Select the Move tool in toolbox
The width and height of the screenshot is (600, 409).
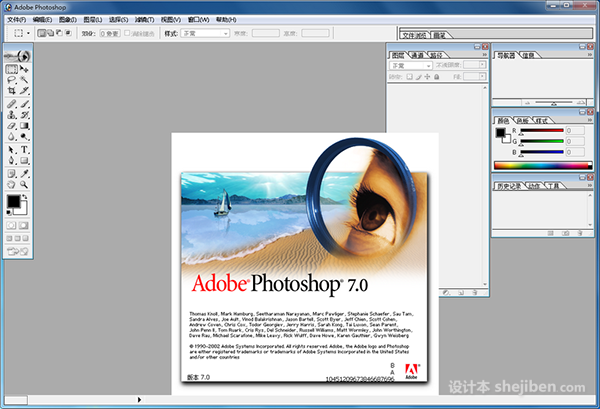(x=24, y=69)
